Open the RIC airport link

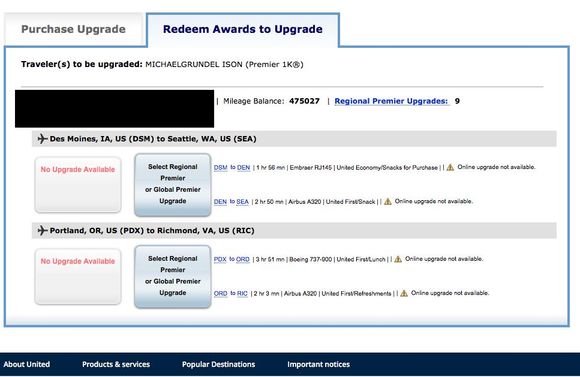[x=242, y=293]
